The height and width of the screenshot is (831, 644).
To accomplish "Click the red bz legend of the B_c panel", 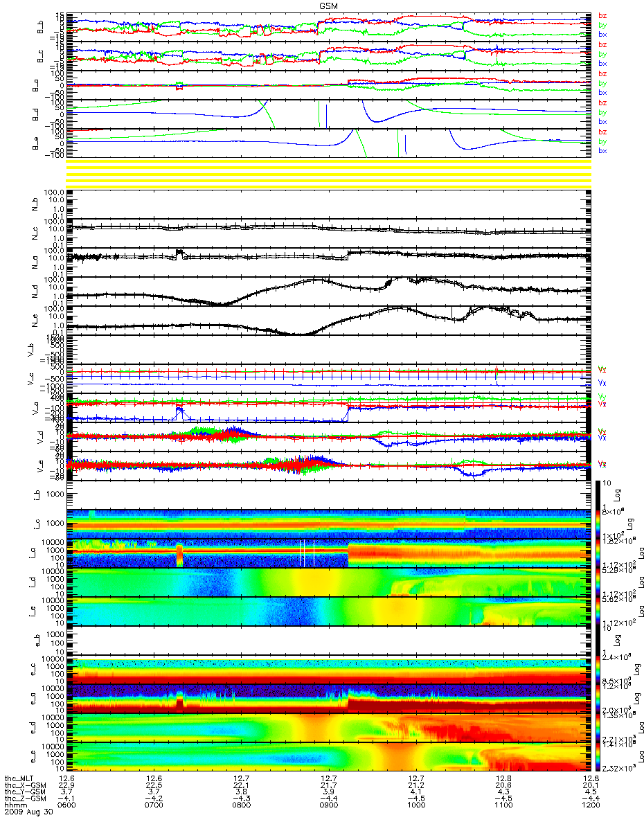I will (602, 45).
